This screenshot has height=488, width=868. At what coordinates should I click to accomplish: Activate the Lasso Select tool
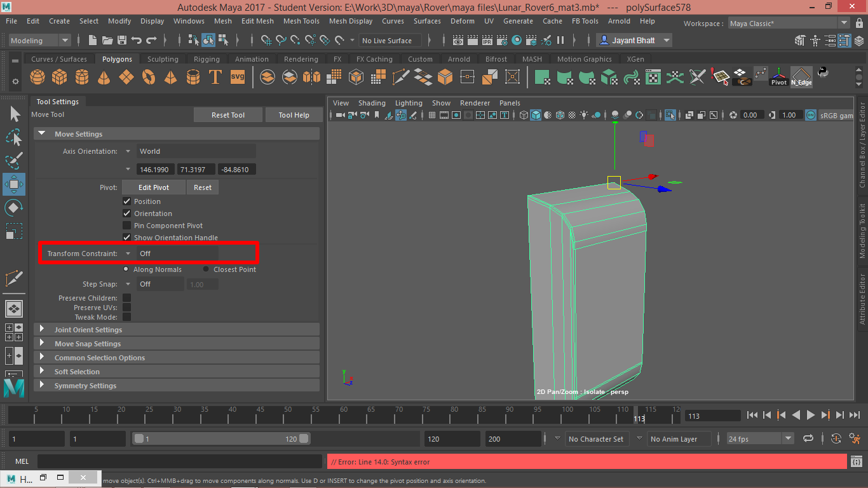[14, 138]
